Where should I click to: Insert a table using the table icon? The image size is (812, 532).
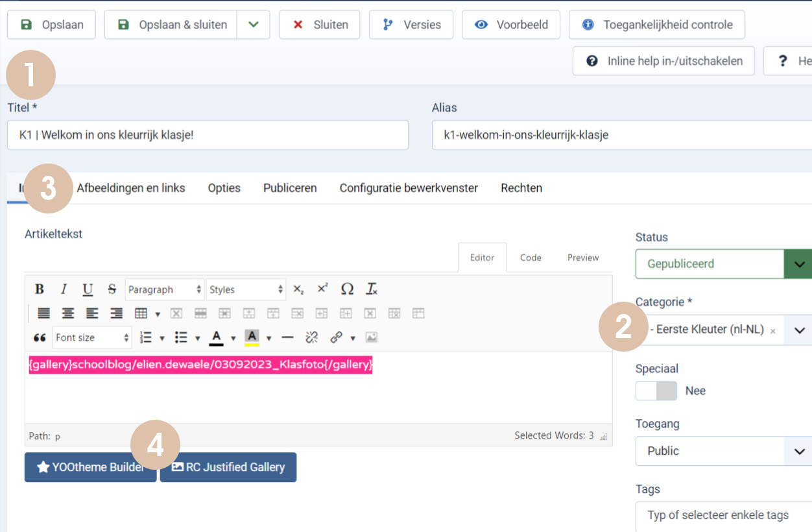click(141, 313)
